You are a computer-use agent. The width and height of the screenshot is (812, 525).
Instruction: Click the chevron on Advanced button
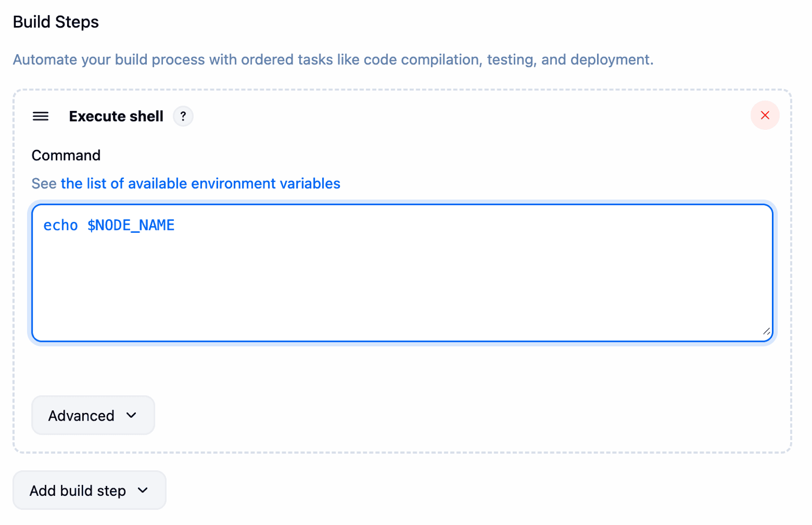point(132,415)
